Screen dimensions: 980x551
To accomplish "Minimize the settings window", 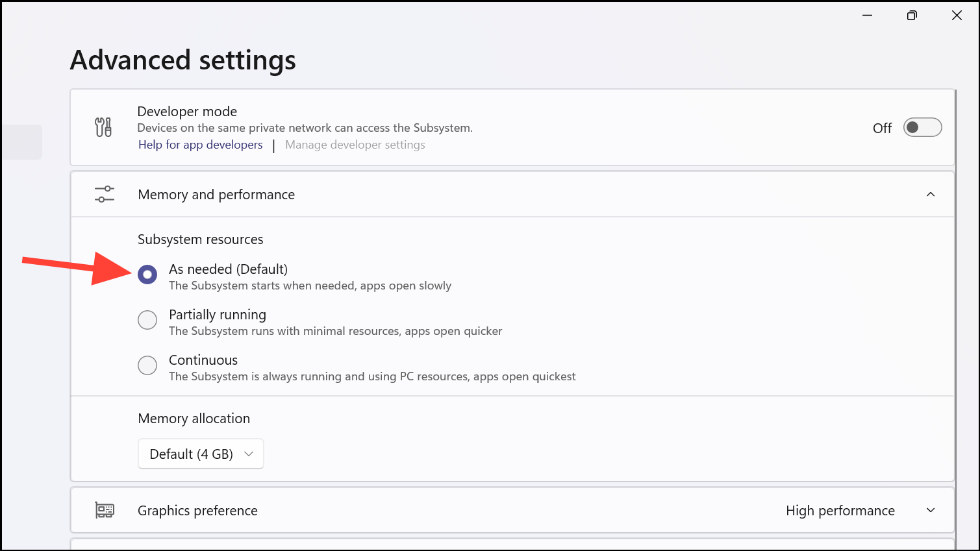I will 867,16.
